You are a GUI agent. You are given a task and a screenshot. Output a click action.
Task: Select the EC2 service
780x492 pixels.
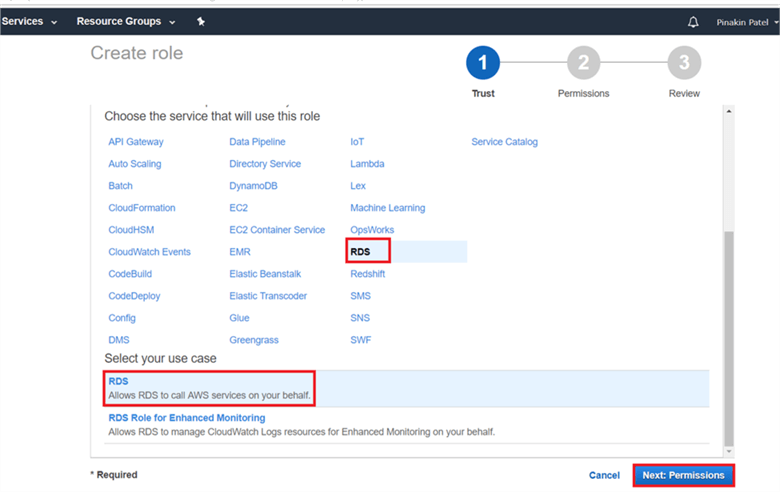point(238,208)
